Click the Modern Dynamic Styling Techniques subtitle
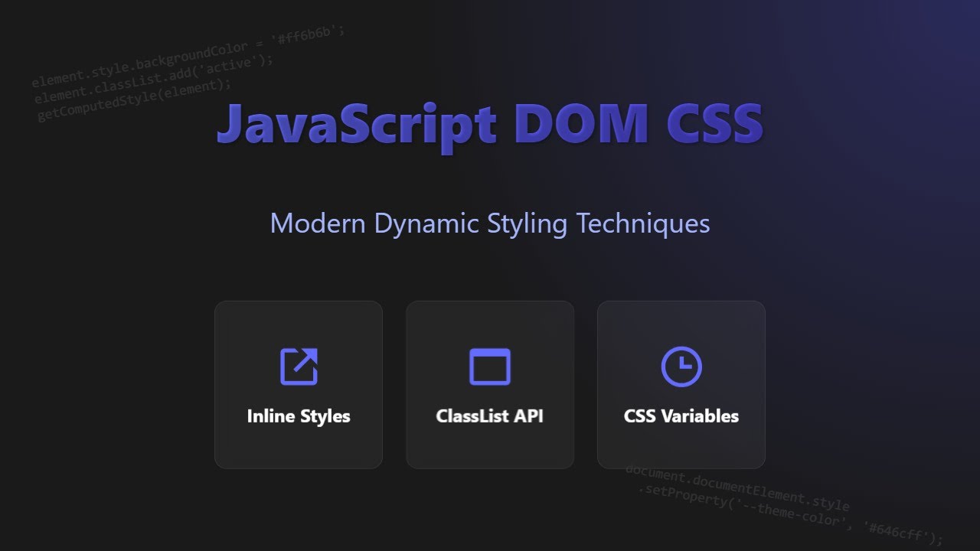This screenshot has width=980, height=551. click(x=490, y=223)
